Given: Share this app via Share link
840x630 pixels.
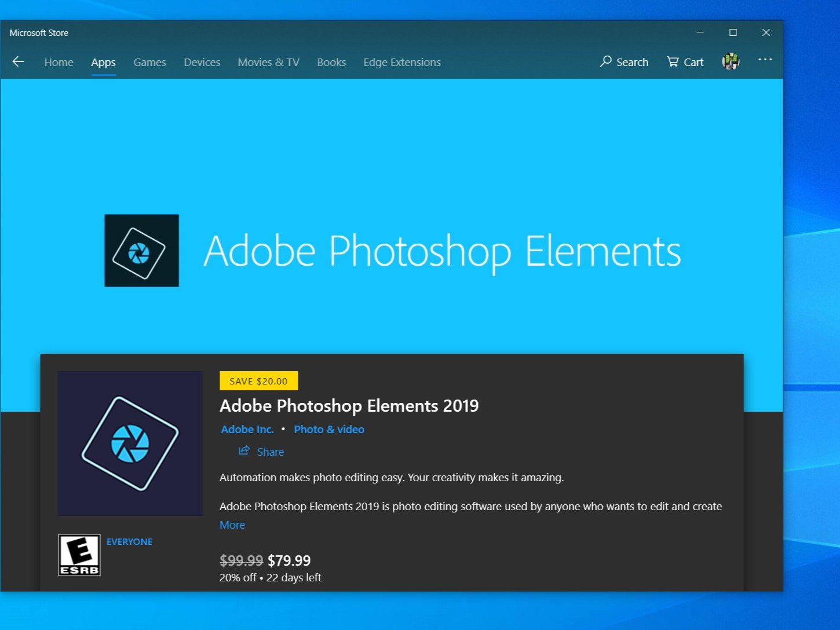Looking at the screenshot, I should pyautogui.click(x=261, y=452).
